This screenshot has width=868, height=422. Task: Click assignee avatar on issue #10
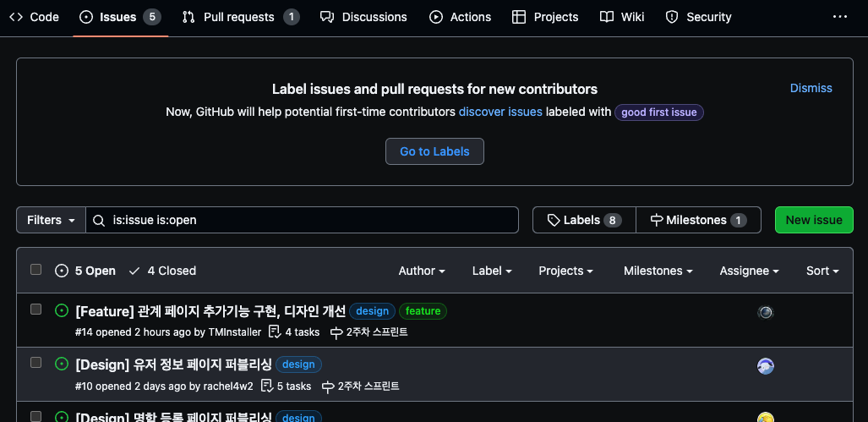tap(766, 366)
